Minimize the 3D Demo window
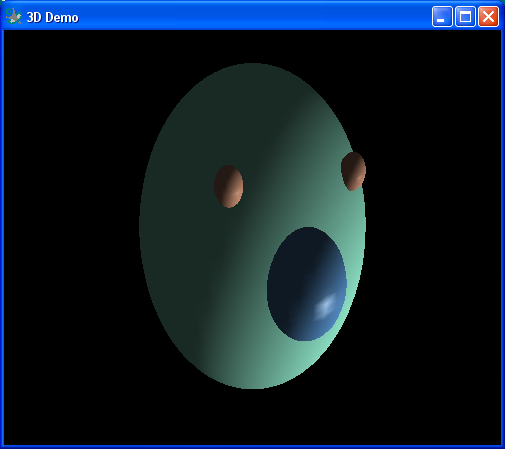Viewport: 505px width, 449px height. click(442, 16)
